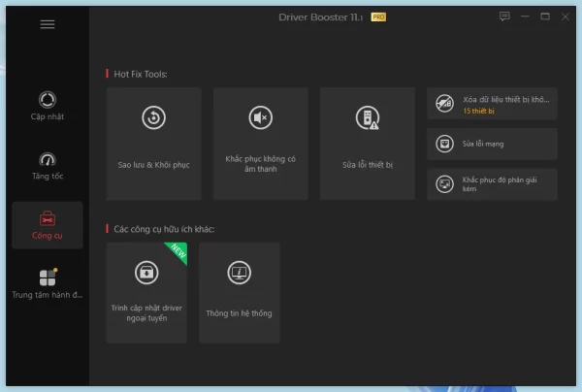Image resolution: width=582 pixels, height=392 pixels.
Task: Click the Sửa lỗi thiết bị label
Action: [x=368, y=165]
